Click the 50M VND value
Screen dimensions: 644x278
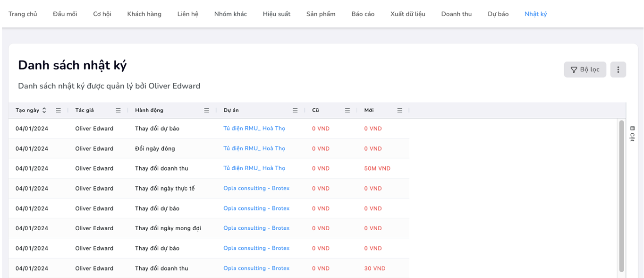(377, 168)
